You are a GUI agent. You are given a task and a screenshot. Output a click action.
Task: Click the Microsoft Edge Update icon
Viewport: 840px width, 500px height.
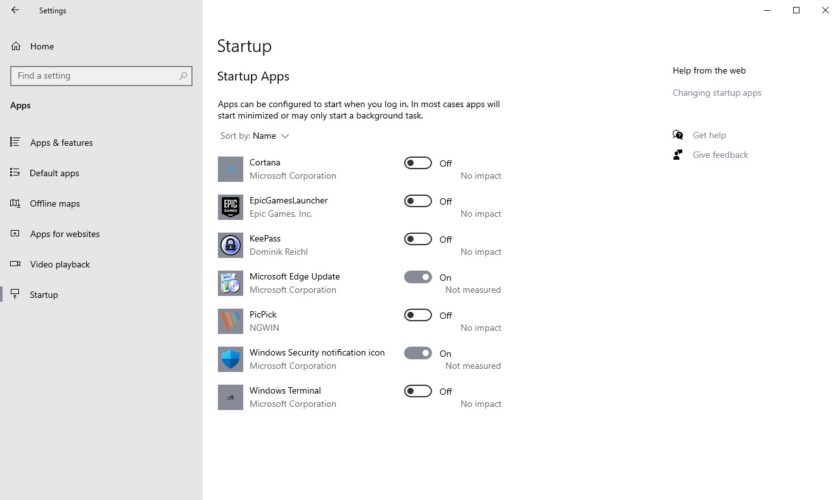(230, 283)
